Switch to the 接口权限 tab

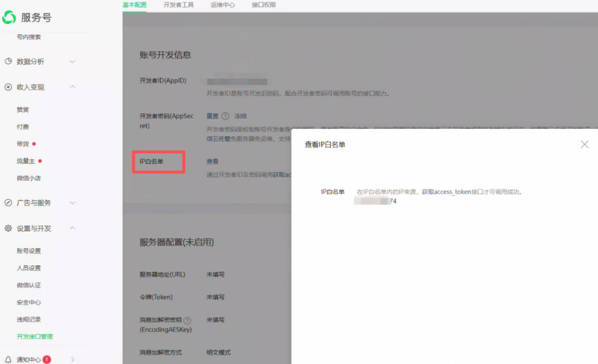pos(264,5)
